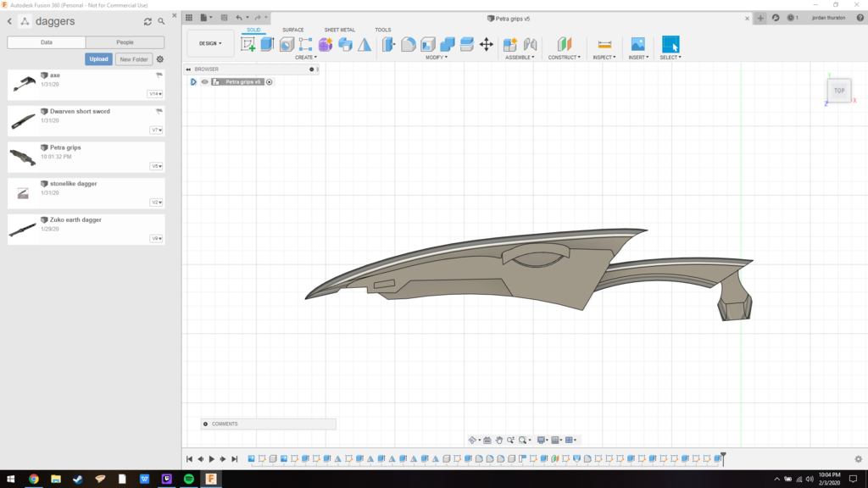Click the Upload button

(99, 59)
